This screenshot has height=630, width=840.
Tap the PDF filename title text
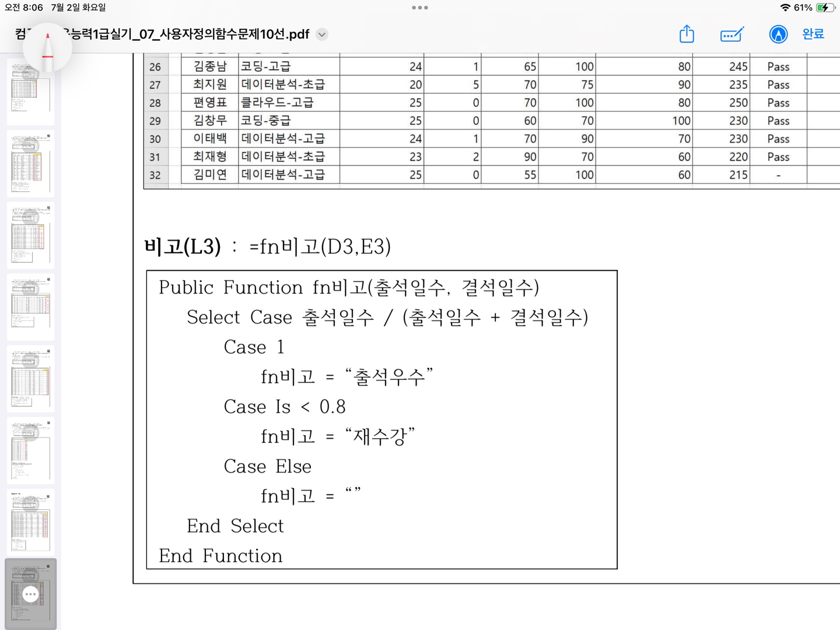click(x=187, y=34)
